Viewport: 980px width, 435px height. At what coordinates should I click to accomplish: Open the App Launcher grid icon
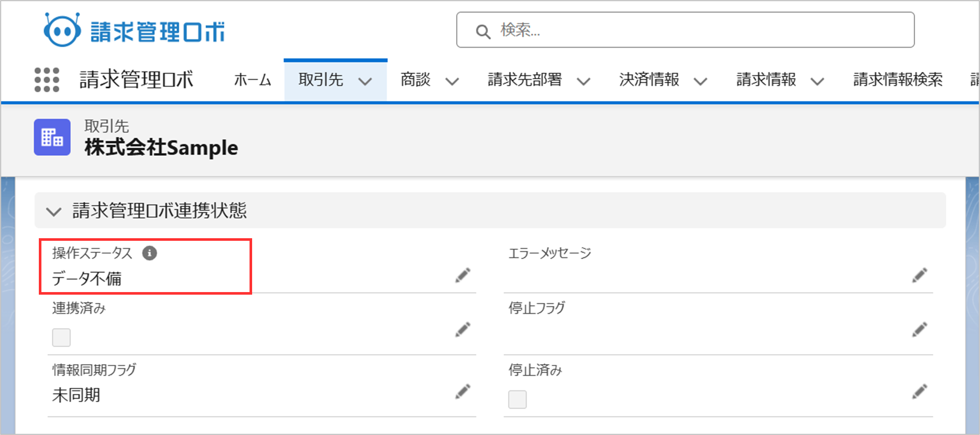point(47,80)
